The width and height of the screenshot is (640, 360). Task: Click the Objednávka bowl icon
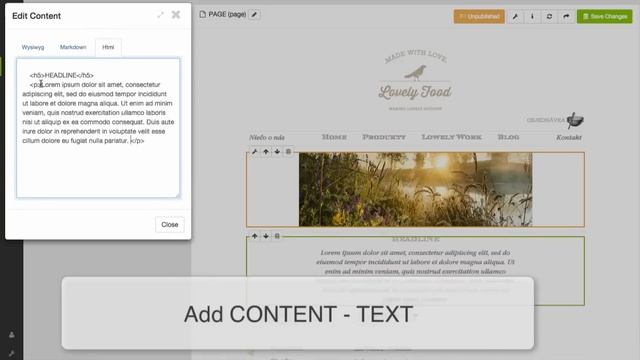click(x=575, y=120)
